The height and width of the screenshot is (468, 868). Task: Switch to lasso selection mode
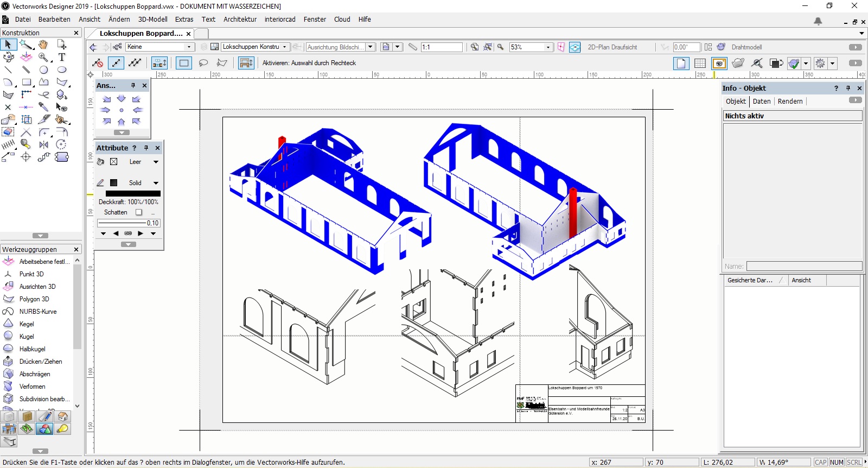pos(203,63)
